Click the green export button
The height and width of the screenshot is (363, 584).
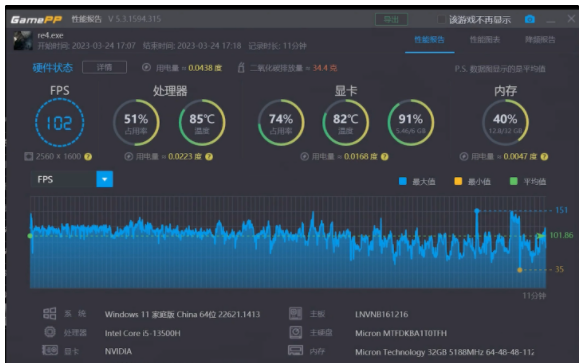[391, 19]
